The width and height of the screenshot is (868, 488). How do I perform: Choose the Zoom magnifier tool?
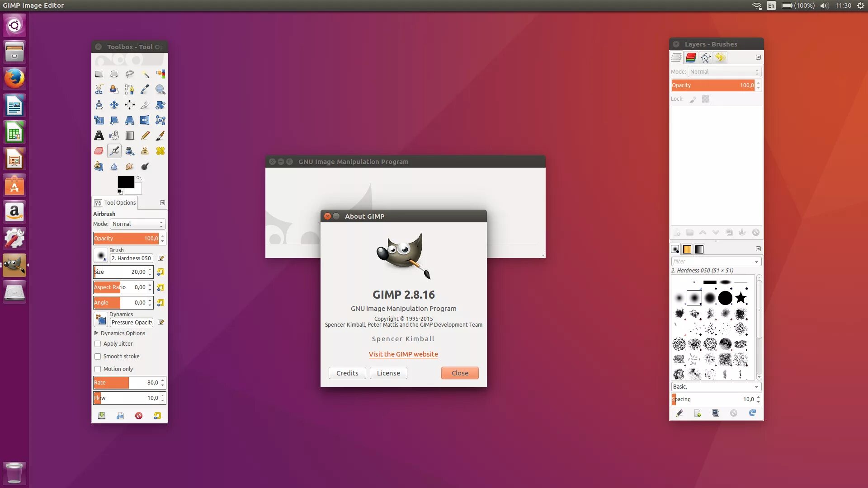[x=160, y=89]
